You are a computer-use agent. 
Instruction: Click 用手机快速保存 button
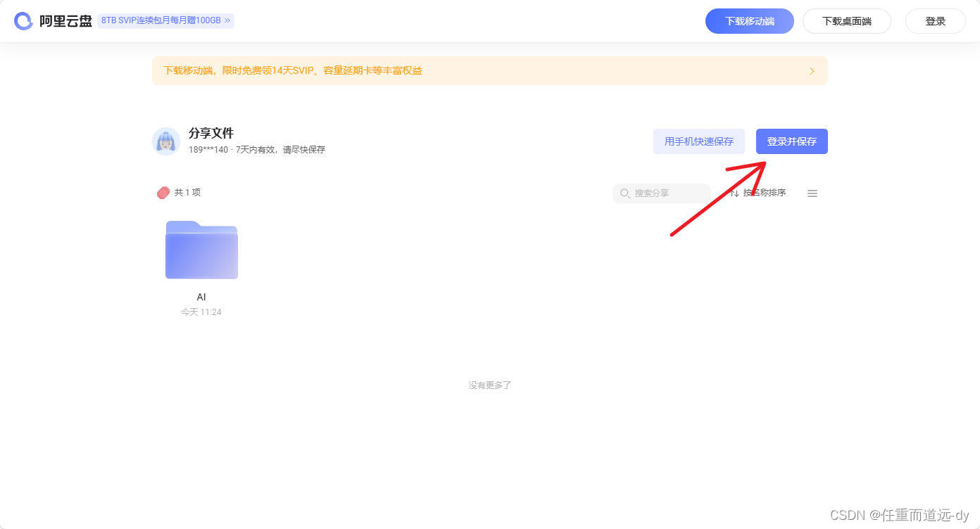[x=698, y=141]
